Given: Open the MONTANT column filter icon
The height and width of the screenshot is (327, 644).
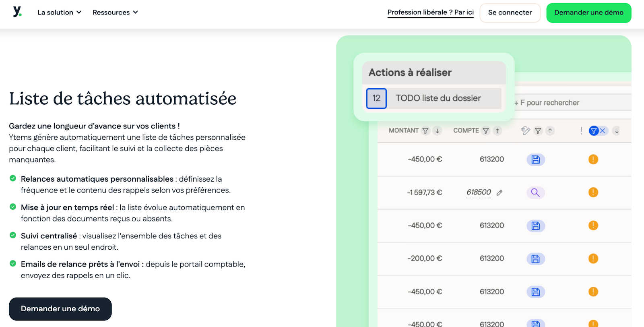Looking at the screenshot, I should point(425,131).
